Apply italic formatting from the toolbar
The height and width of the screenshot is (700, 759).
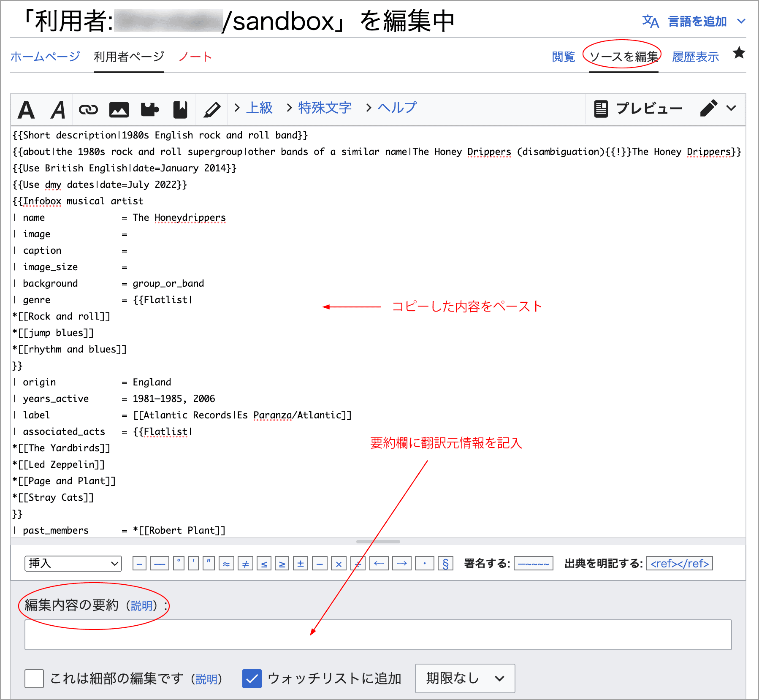coord(58,110)
